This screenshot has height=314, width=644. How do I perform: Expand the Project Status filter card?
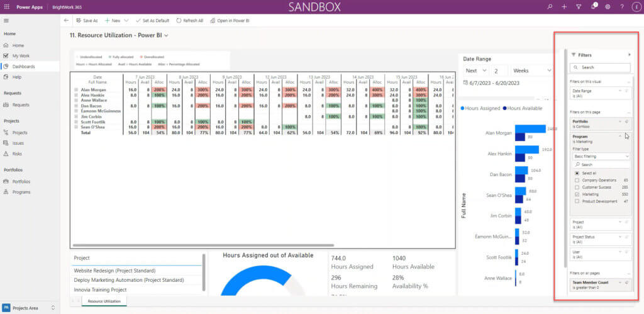(x=620, y=237)
